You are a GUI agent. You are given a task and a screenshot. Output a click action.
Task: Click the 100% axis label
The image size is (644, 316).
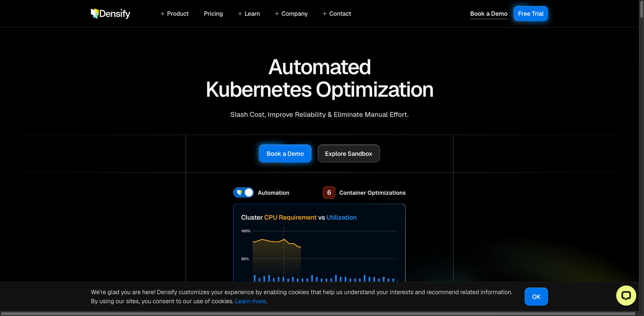[x=246, y=231]
